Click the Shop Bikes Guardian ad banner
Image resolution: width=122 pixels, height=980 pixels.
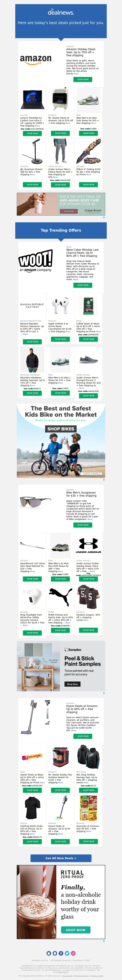(x=61, y=441)
